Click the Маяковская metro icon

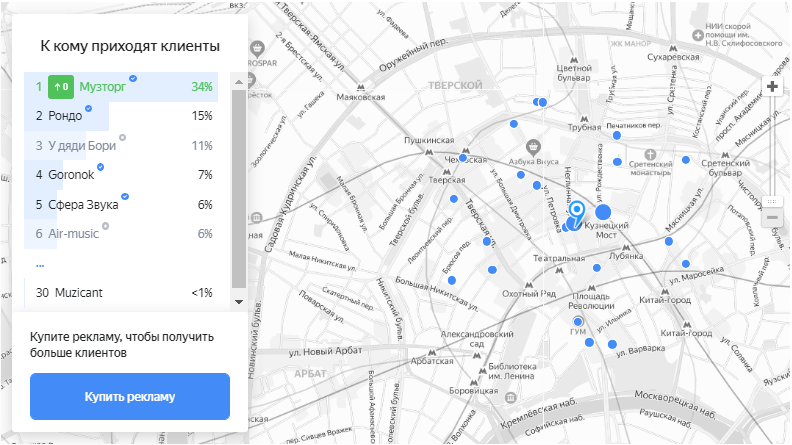click(360, 87)
